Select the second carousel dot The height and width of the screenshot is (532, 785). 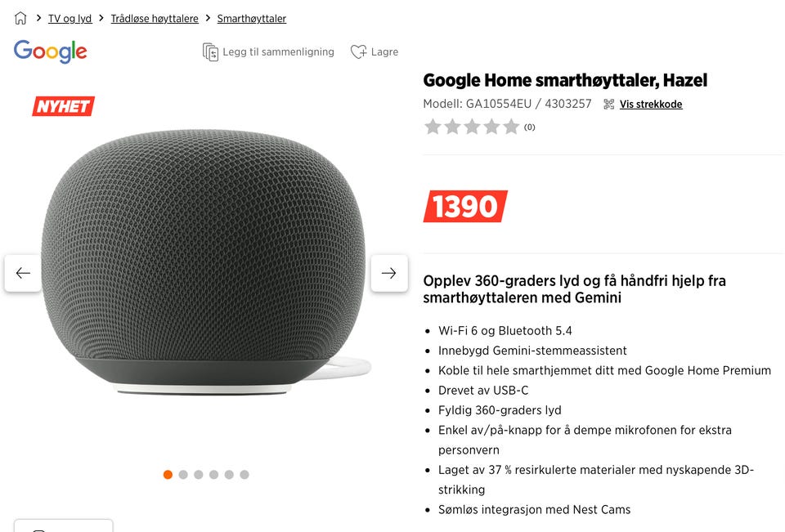coord(183,475)
